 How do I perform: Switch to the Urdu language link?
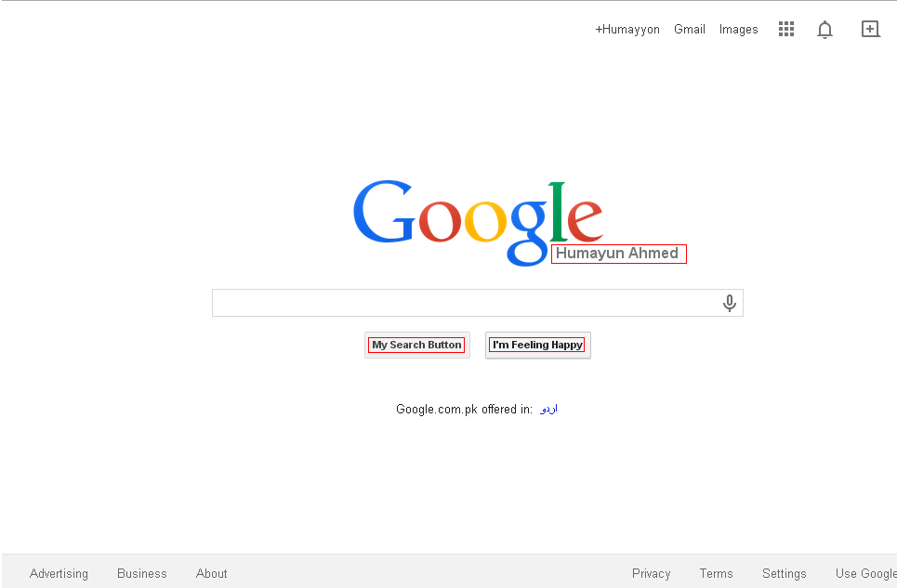548,409
